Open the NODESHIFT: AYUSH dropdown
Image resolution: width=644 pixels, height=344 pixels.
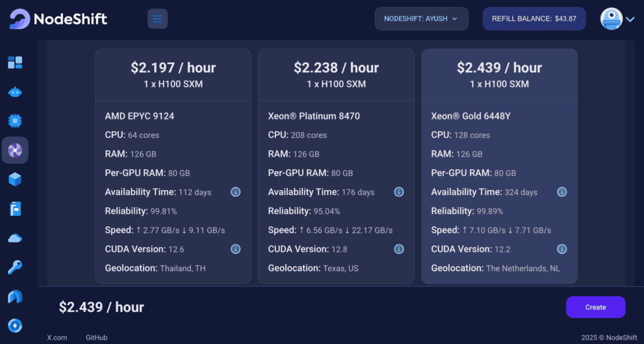[421, 18]
